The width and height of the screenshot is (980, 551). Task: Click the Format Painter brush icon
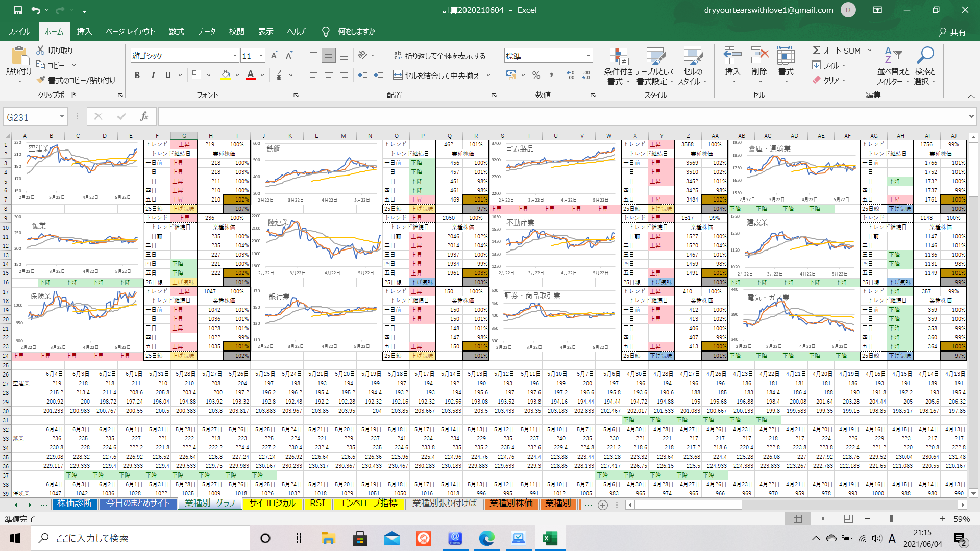coord(41,80)
